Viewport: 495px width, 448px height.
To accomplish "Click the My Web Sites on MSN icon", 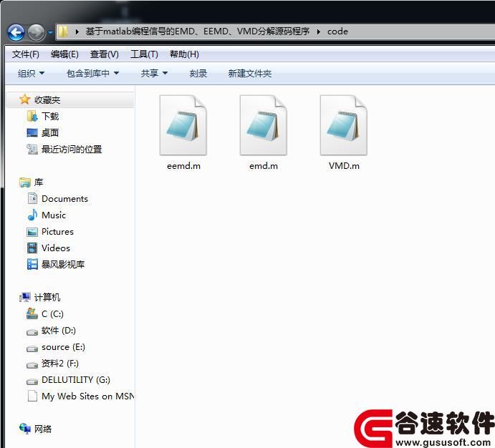I will click(x=32, y=396).
